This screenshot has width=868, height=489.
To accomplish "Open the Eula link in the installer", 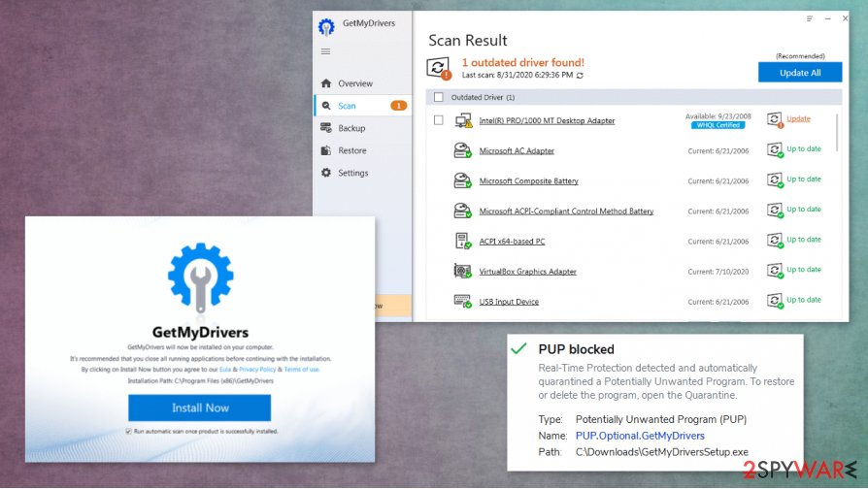I will click(224, 370).
